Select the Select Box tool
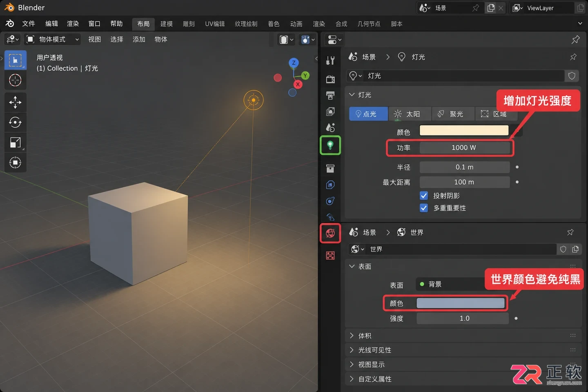This screenshot has width=588, height=392. [x=15, y=60]
